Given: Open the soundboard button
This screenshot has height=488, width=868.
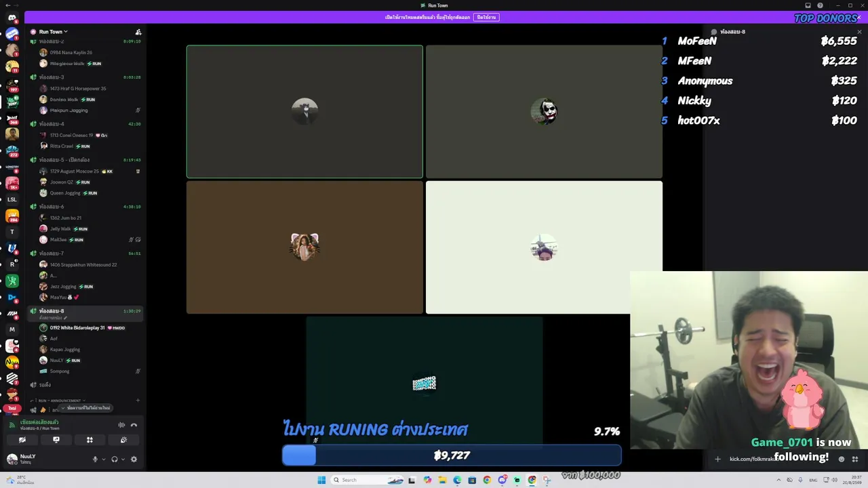Looking at the screenshot, I should 123,440.
